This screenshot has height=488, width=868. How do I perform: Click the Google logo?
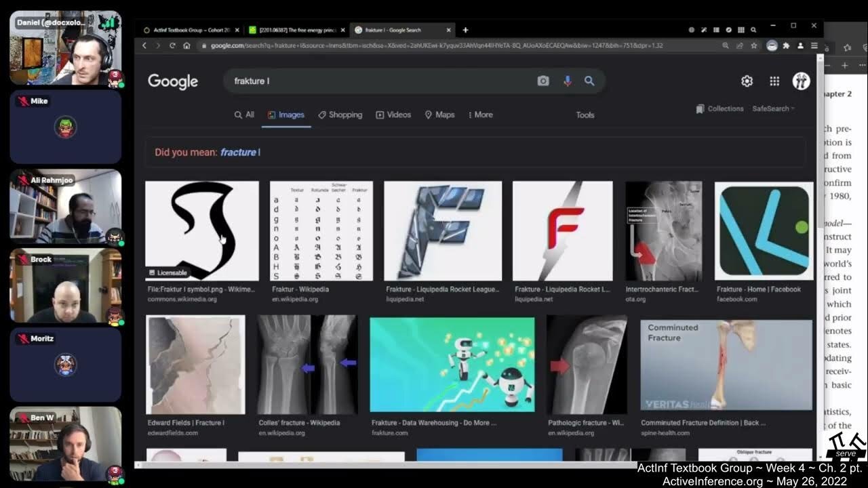click(173, 81)
